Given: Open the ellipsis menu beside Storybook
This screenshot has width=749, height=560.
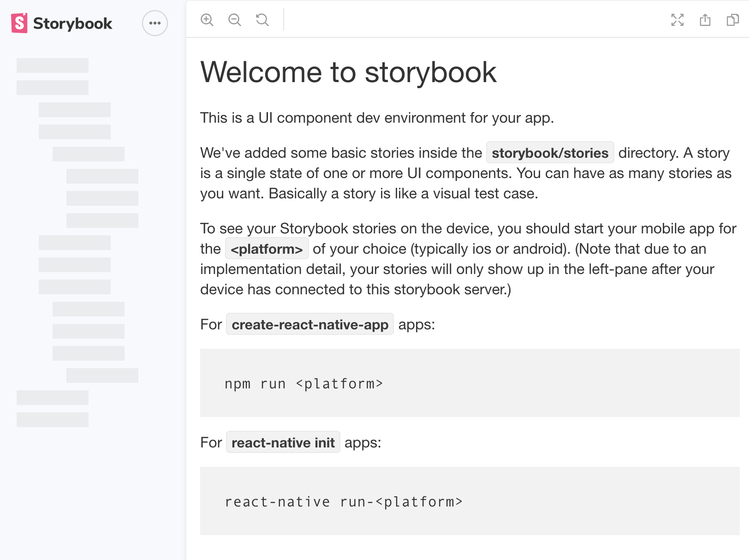Looking at the screenshot, I should 155,23.
